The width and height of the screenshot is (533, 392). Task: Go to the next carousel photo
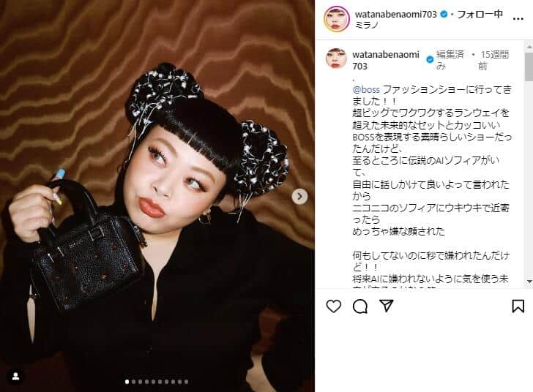[299, 196]
